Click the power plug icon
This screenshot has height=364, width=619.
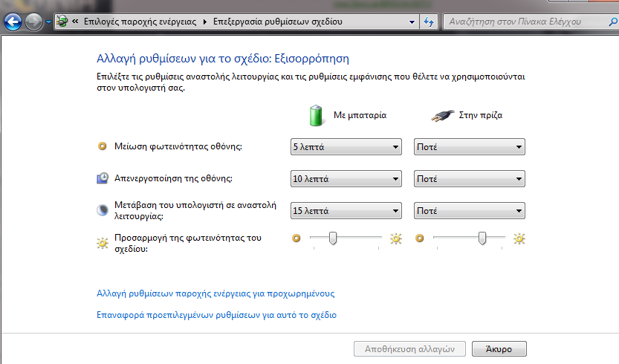[x=442, y=115]
